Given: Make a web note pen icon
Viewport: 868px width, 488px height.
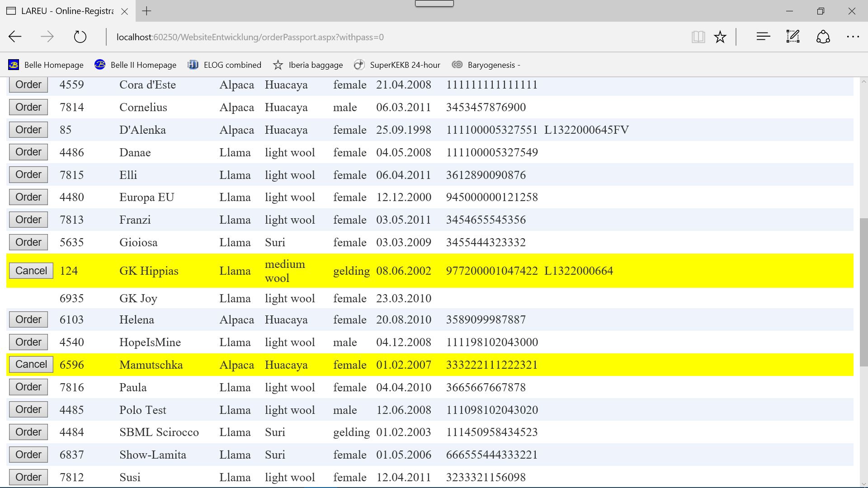Looking at the screenshot, I should [793, 37].
